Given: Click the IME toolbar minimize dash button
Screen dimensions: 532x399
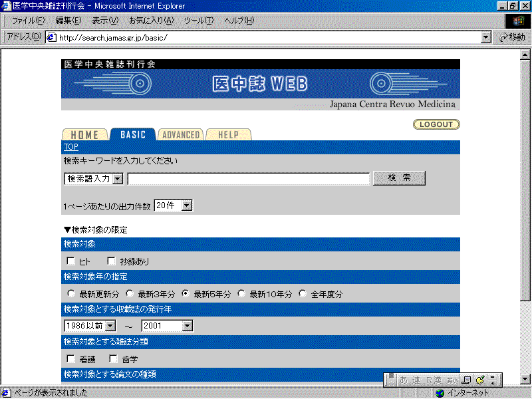Looking at the screenshot, I should tap(493, 377).
